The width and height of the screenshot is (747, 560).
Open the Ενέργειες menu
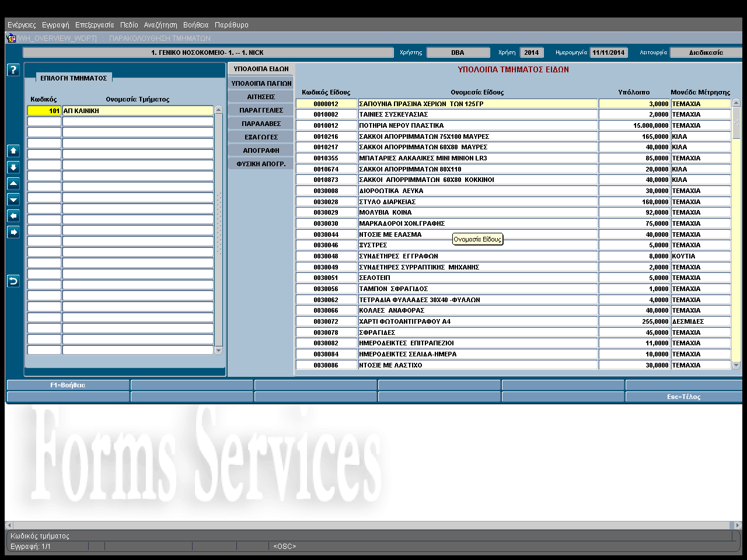(x=22, y=25)
